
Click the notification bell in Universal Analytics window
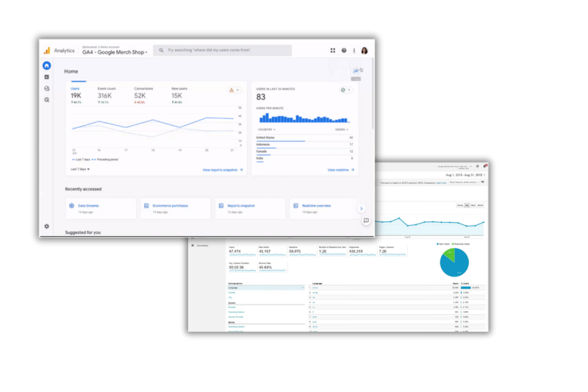click(485, 166)
